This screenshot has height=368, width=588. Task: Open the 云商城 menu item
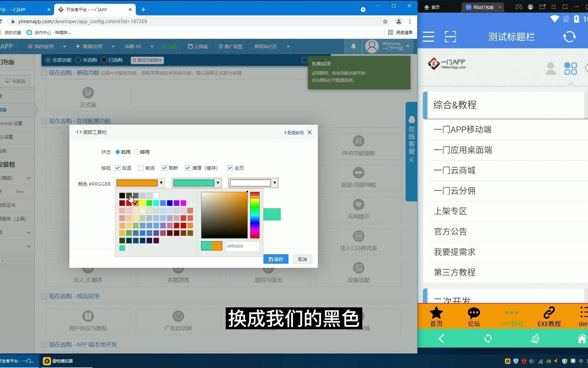coord(198,46)
